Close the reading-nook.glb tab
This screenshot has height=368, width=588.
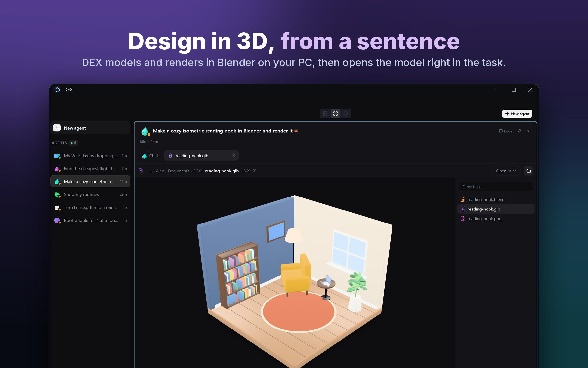(x=233, y=155)
